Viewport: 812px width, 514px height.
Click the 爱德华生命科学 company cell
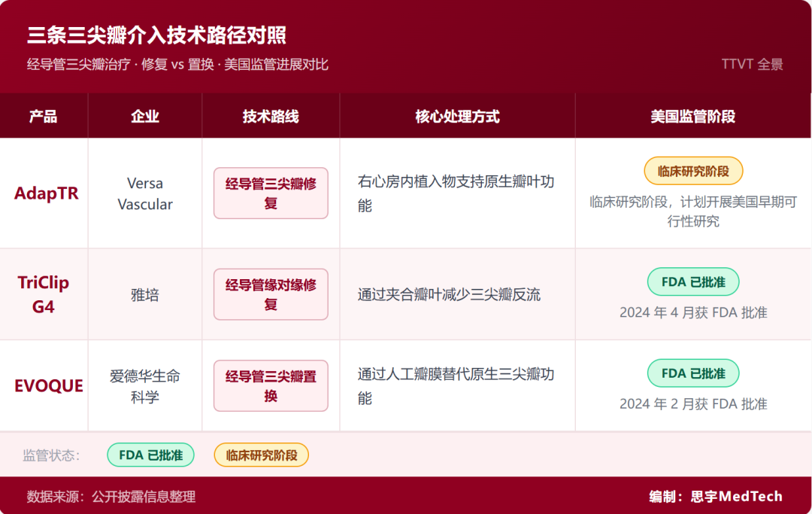pyautogui.click(x=145, y=386)
